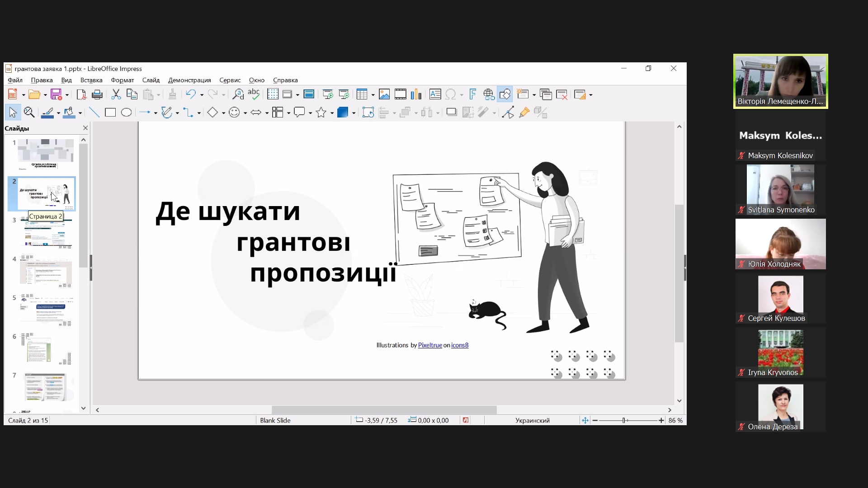Click the Pixeltrue hyperlink

pyautogui.click(x=430, y=345)
